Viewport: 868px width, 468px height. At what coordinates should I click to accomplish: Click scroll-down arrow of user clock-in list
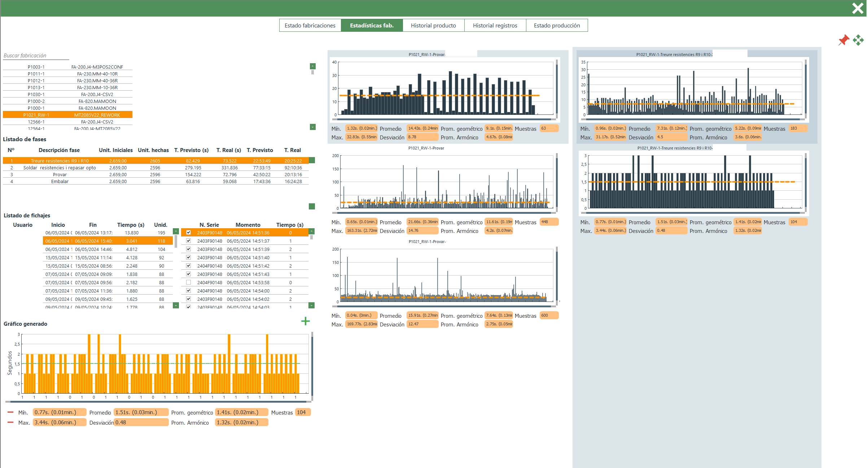[176, 305]
